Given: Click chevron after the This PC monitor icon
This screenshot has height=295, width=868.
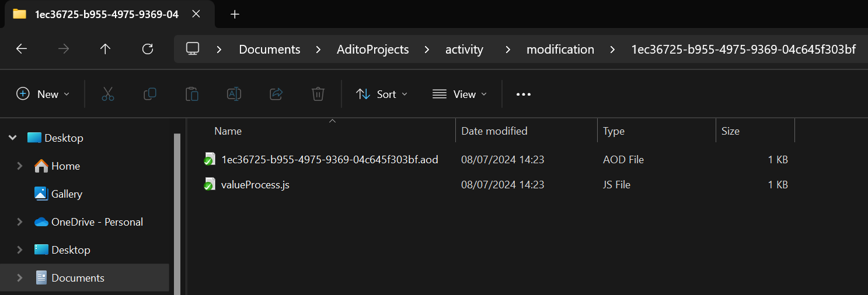Looking at the screenshot, I should (219, 50).
